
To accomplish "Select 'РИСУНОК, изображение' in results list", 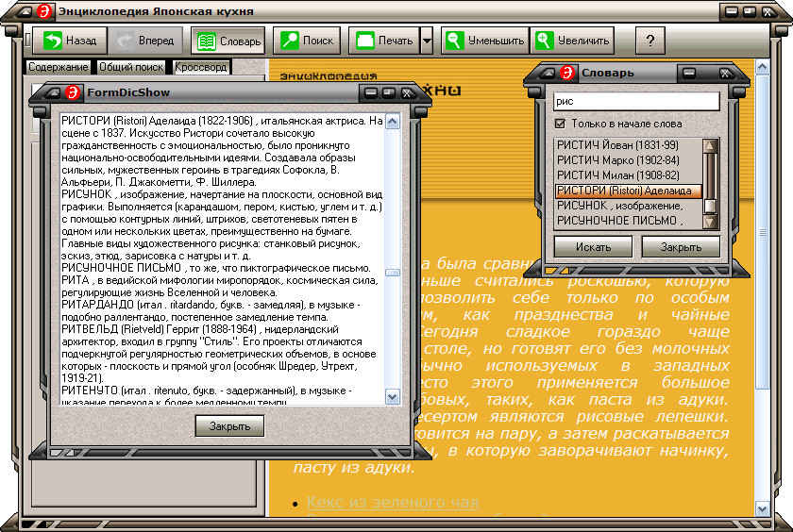I will (x=620, y=206).
